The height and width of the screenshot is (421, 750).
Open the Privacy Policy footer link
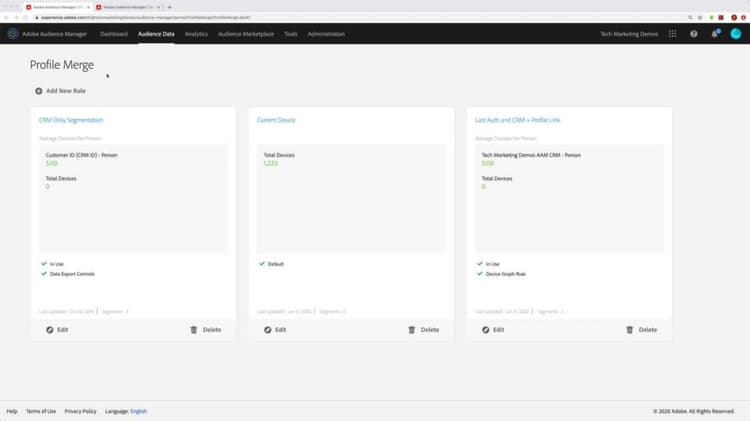80,411
